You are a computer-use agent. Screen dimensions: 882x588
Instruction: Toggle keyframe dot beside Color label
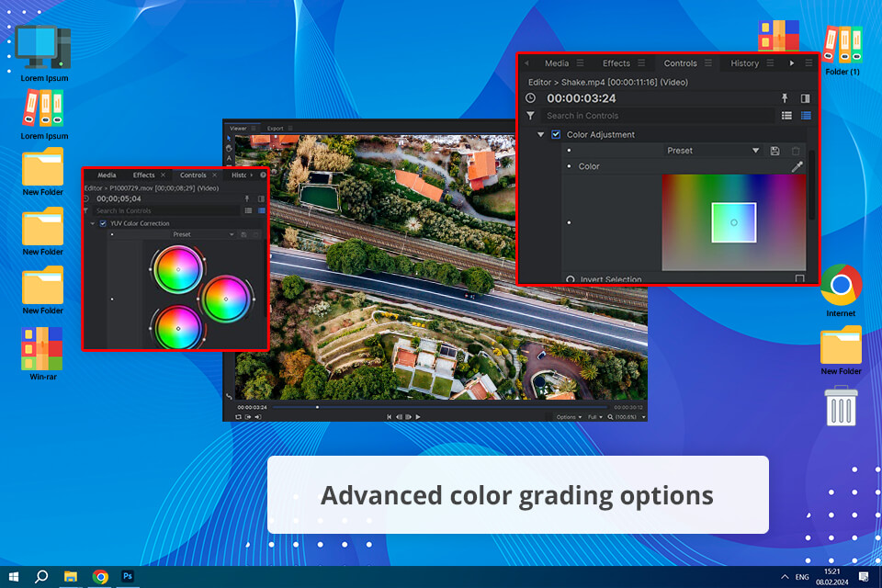pyautogui.click(x=570, y=166)
